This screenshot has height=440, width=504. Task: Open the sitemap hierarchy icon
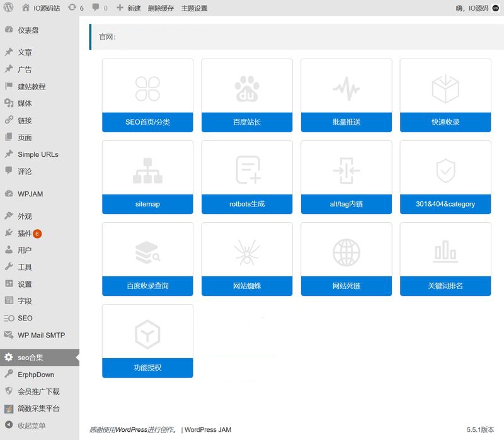pyautogui.click(x=147, y=171)
